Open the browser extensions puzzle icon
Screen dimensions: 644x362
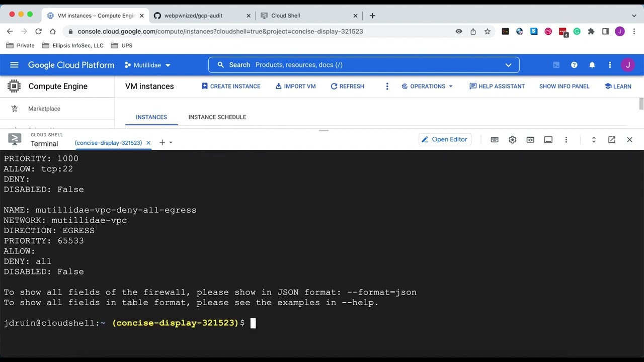[x=591, y=31]
